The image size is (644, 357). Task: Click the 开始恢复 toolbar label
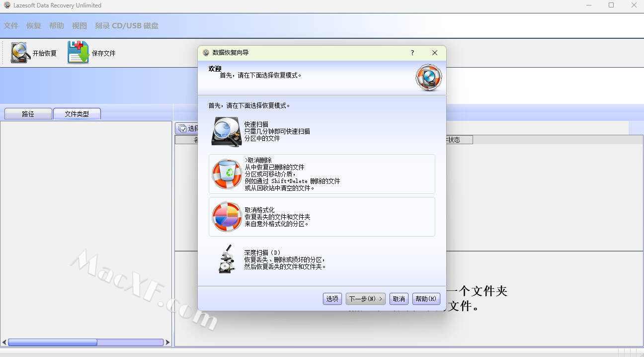click(x=45, y=53)
